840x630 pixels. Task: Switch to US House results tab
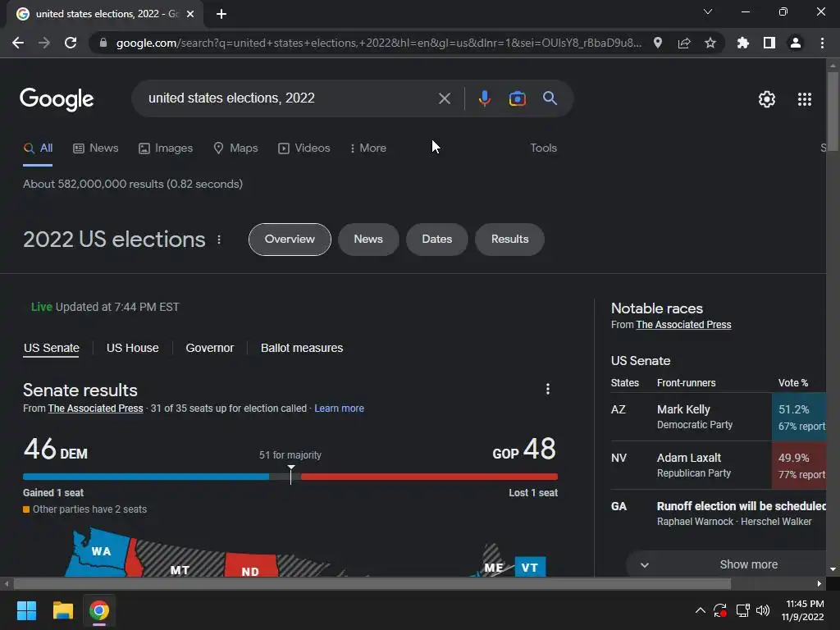pyautogui.click(x=132, y=348)
